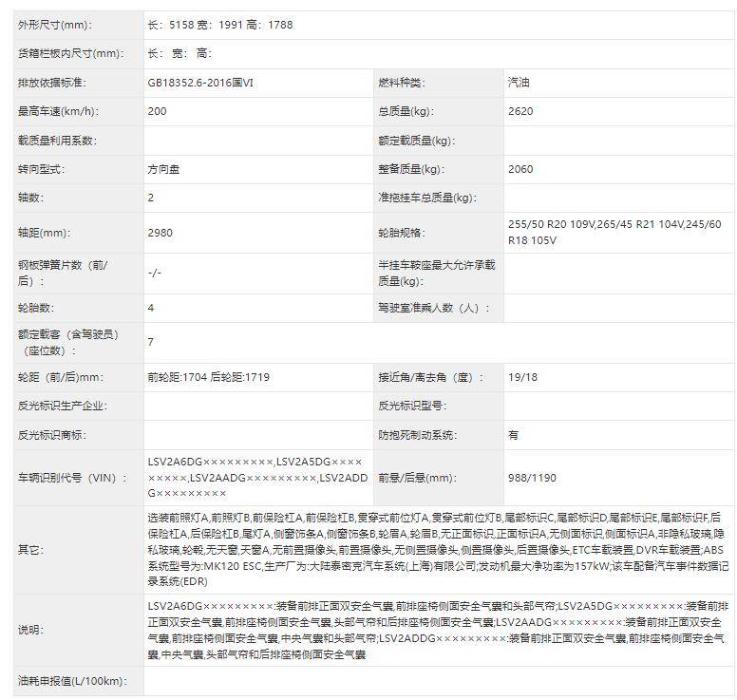The image size is (737, 700).
Task: Select the 其它 optional equipment description text
Action: tap(437, 550)
